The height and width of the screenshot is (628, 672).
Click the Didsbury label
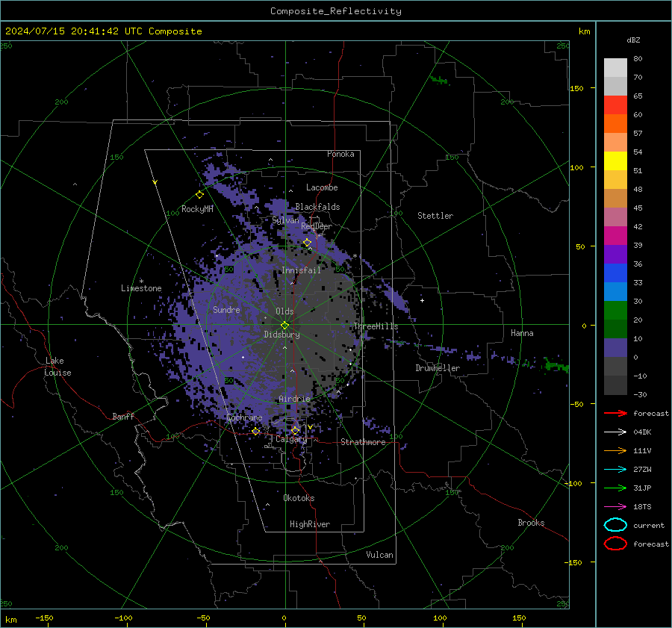pos(281,335)
